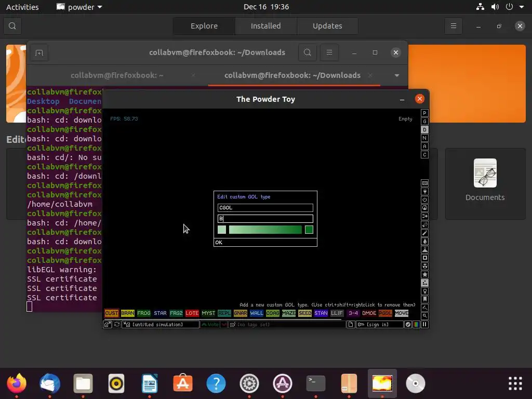The height and width of the screenshot is (399, 532).
Task: Open the Radioactive category icon
Action: pyautogui.click(x=424, y=267)
